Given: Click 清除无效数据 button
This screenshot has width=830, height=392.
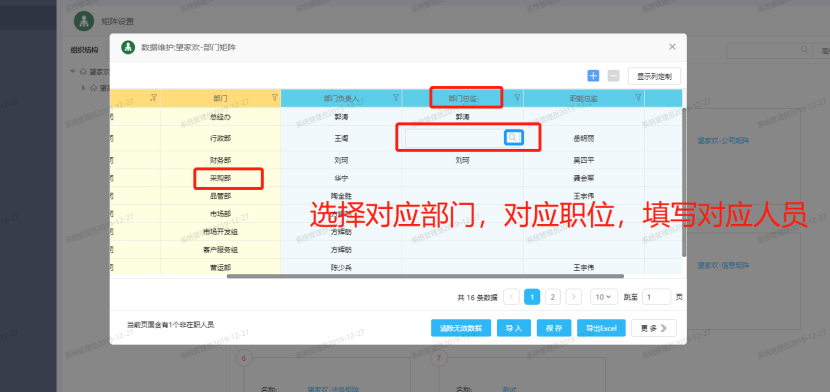Looking at the screenshot, I should coord(461,328).
